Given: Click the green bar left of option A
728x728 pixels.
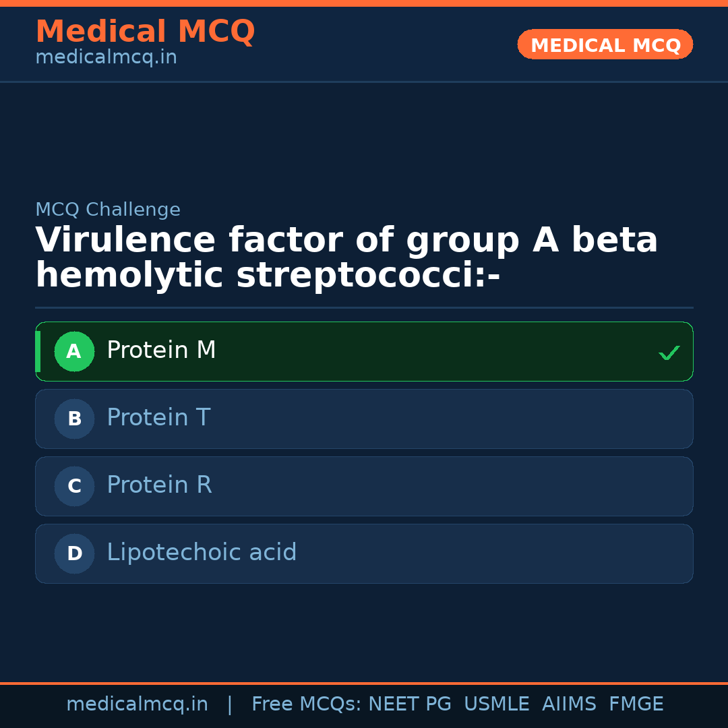Looking at the screenshot, I should (38, 351).
